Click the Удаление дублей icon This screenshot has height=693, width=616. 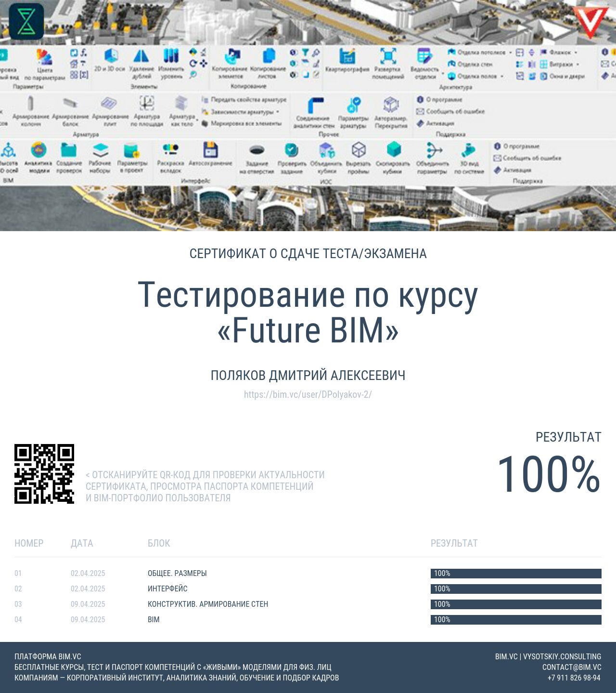141,56
